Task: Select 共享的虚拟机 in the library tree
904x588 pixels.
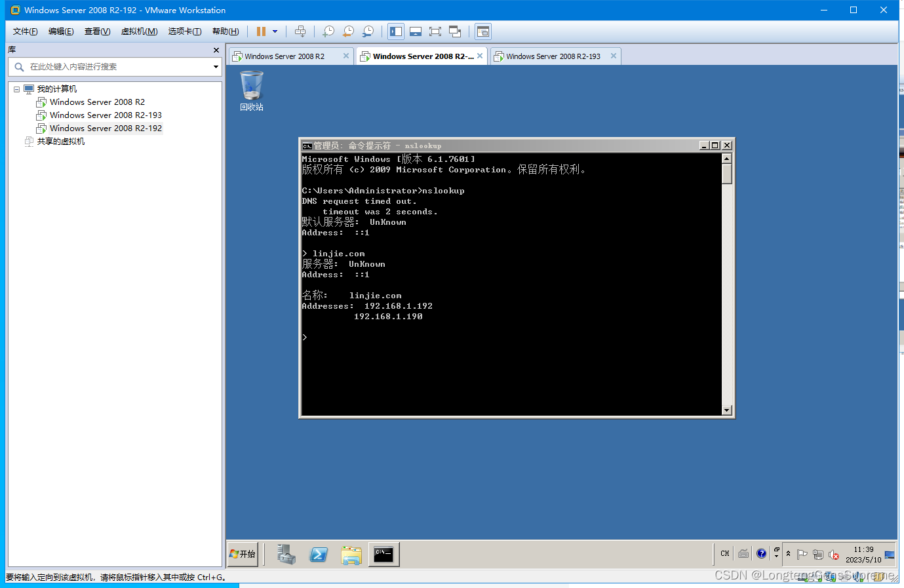Action: pos(60,142)
